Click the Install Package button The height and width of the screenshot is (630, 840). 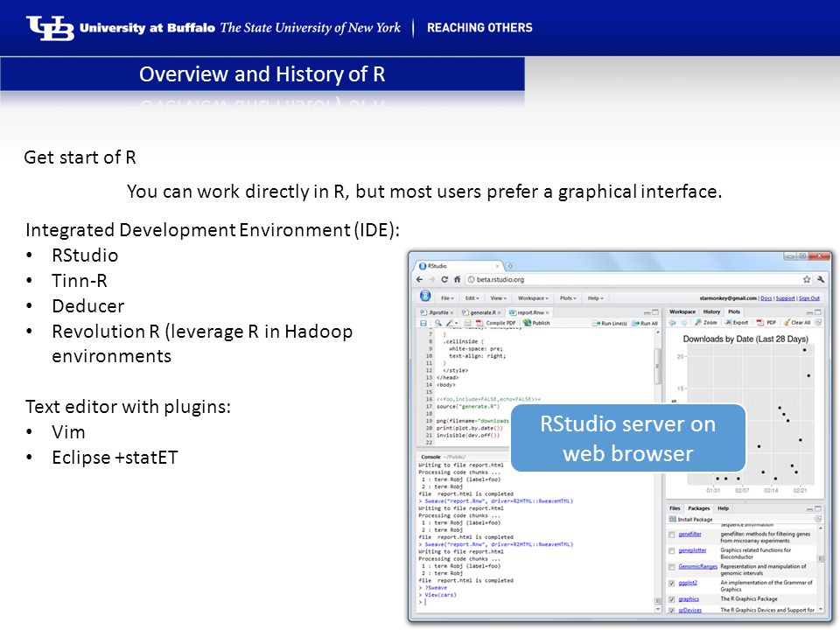pos(691,519)
